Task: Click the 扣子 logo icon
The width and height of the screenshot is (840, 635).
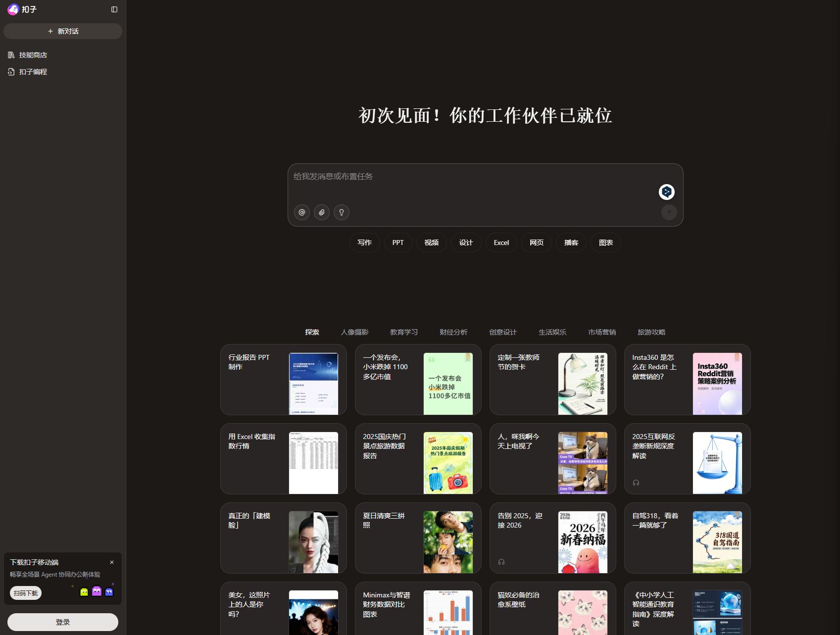Action: (13, 9)
